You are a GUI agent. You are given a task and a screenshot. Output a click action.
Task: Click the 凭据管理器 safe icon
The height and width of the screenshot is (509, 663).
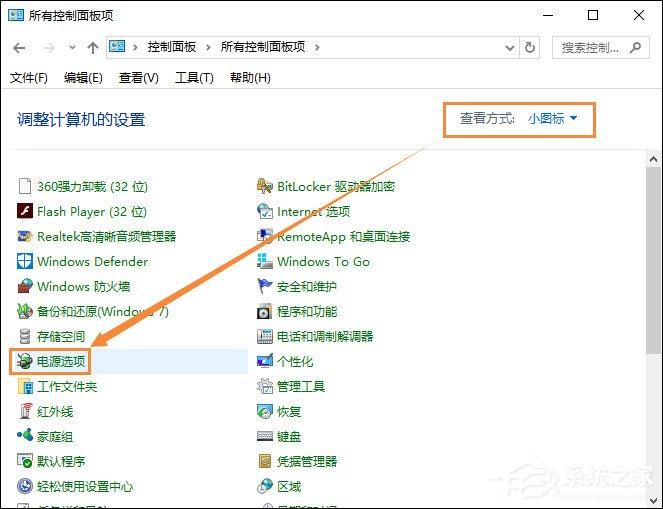click(265, 461)
